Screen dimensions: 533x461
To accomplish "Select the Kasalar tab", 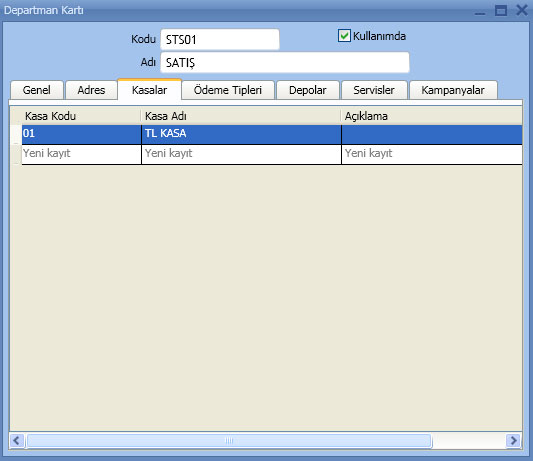I will [150, 90].
